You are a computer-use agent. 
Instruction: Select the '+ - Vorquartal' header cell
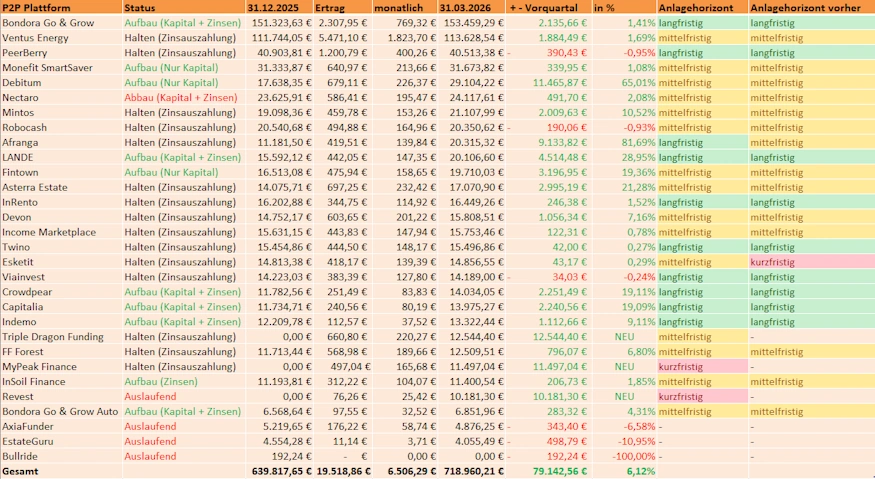coord(549,7)
